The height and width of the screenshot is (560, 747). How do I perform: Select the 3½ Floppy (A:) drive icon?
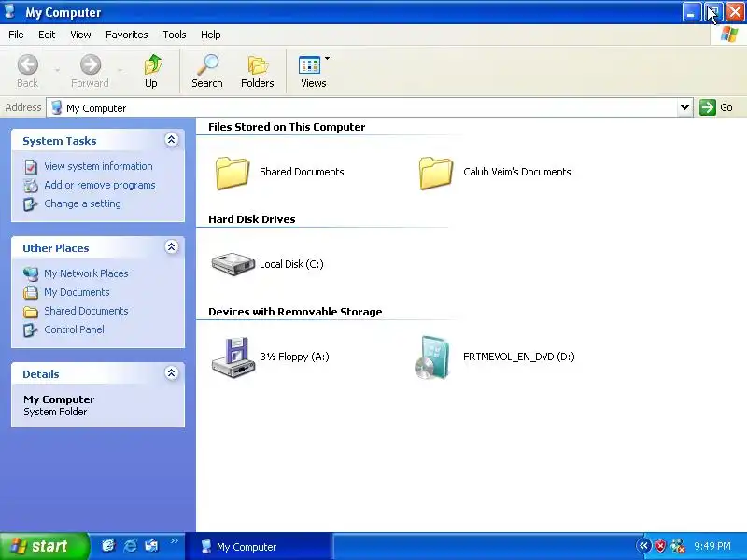click(232, 357)
